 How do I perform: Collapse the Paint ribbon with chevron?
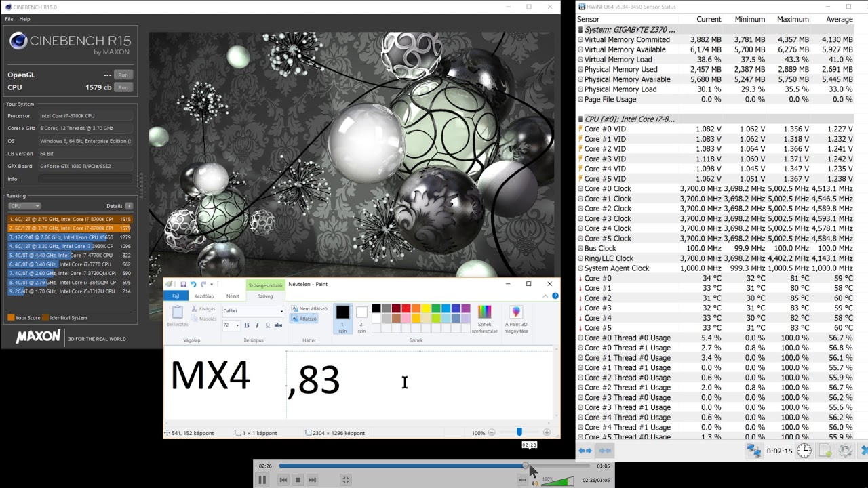coord(545,296)
